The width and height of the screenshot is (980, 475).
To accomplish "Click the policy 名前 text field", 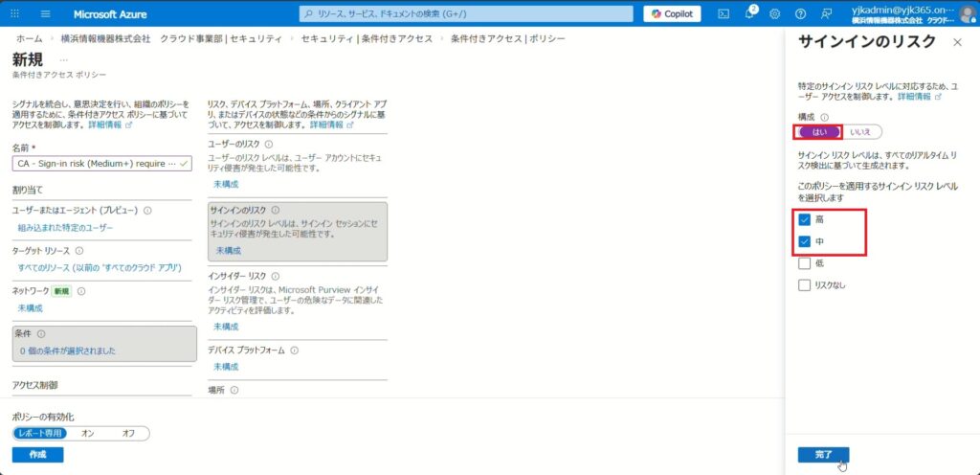I will (x=96, y=164).
